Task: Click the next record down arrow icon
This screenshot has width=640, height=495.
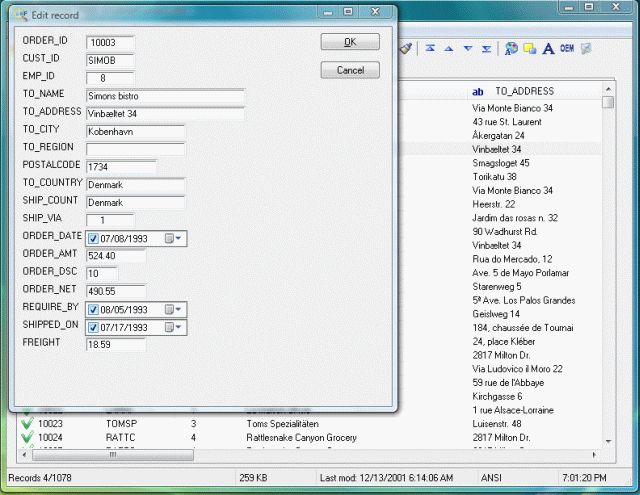Action: [468, 48]
